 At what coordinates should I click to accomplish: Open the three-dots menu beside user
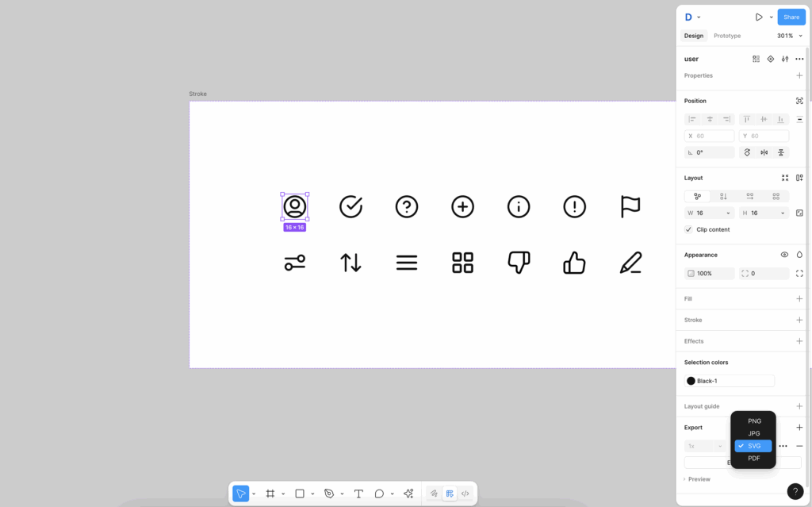[x=799, y=59]
